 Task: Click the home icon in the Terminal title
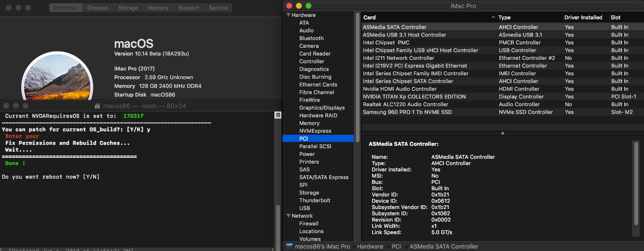(97, 106)
